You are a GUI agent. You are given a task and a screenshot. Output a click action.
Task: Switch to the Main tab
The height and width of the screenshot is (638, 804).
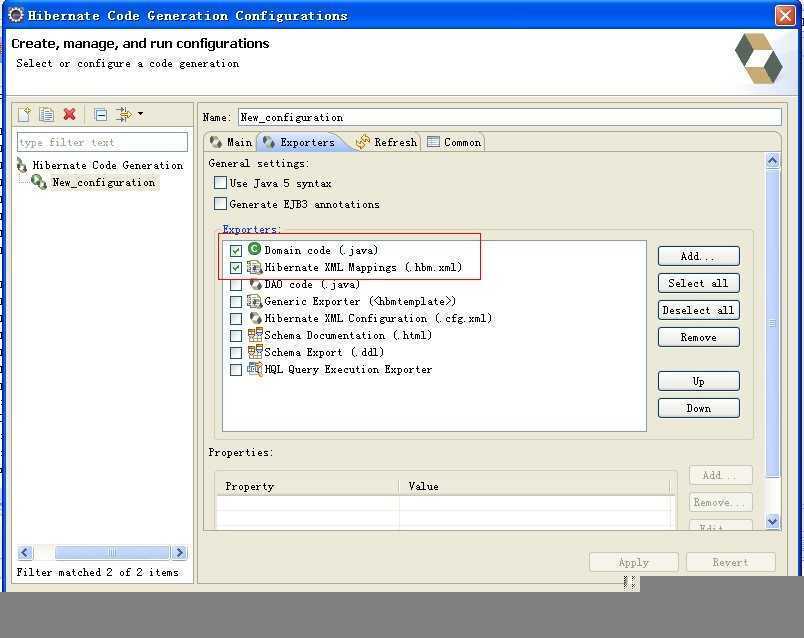tap(231, 142)
